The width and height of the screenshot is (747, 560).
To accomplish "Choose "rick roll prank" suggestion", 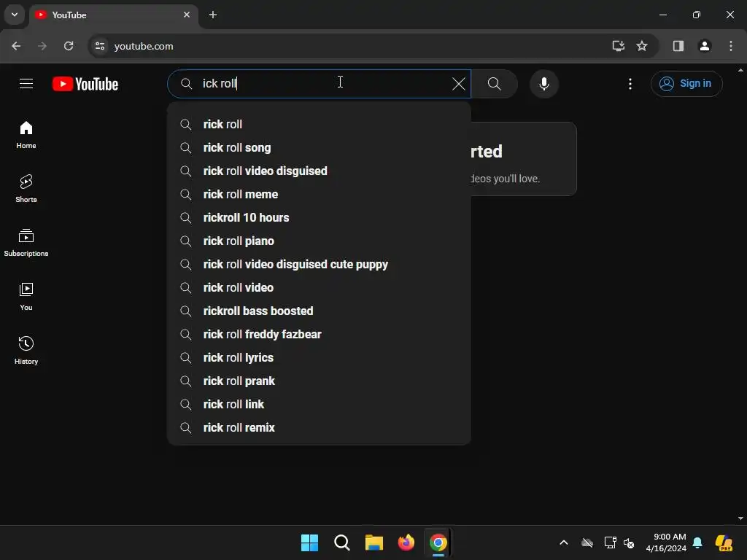I will (319, 381).
